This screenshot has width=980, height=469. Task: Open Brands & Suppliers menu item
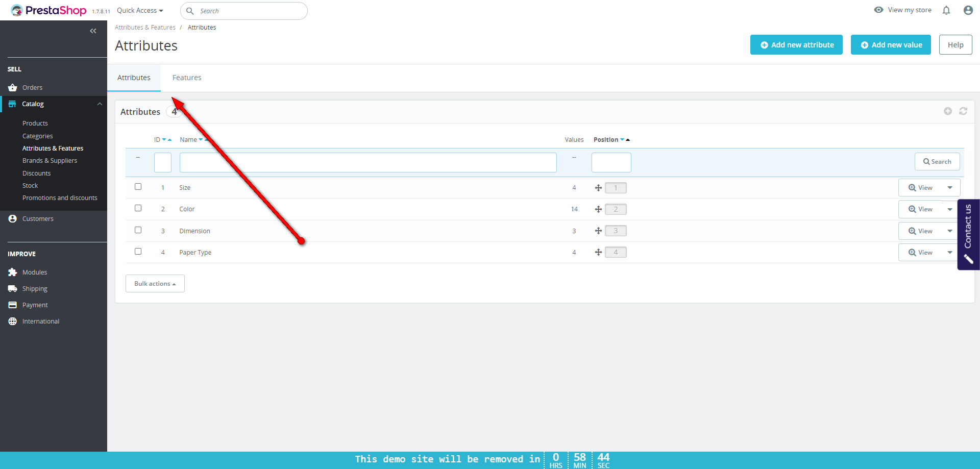pos(50,161)
